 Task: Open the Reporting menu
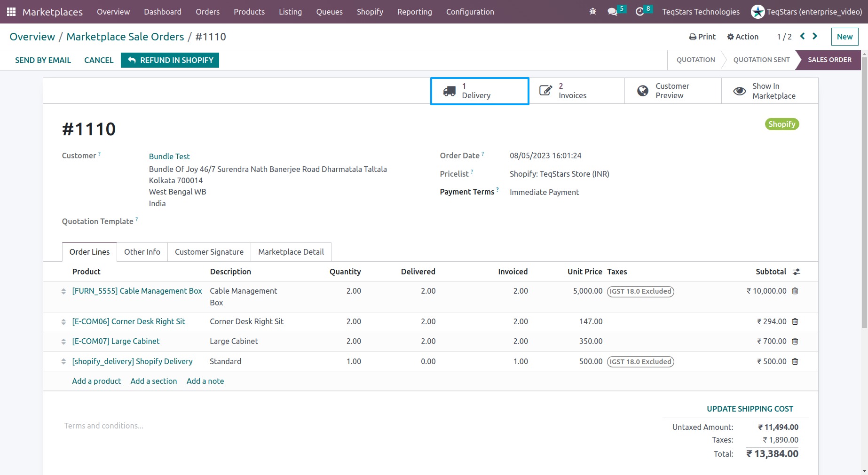(x=414, y=12)
